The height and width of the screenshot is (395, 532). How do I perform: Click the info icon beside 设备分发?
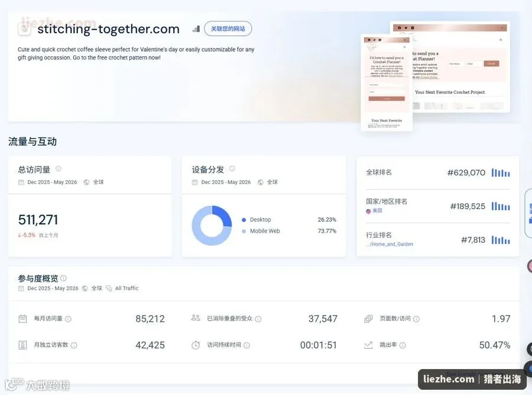(232, 168)
